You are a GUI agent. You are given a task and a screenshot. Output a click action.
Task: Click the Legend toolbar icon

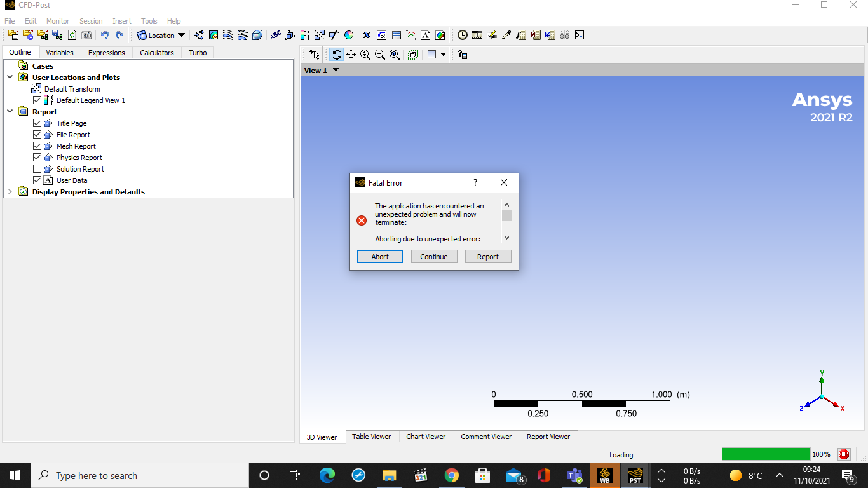(x=304, y=36)
